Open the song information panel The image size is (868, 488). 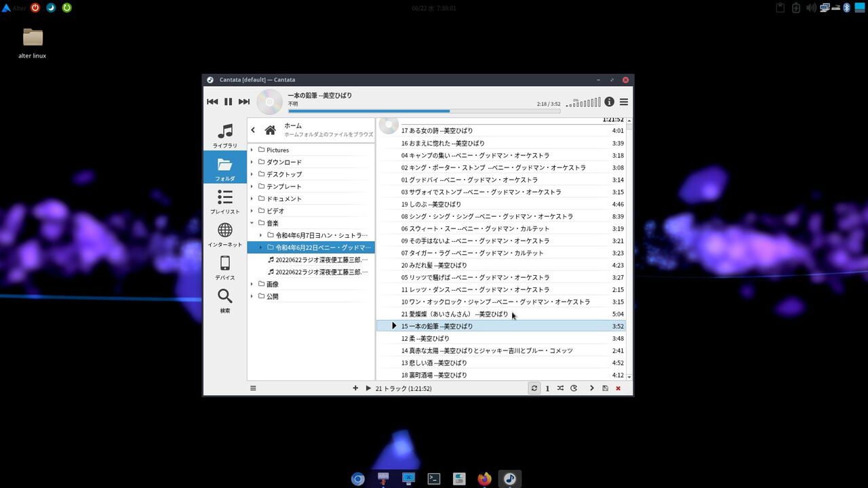click(x=609, y=102)
